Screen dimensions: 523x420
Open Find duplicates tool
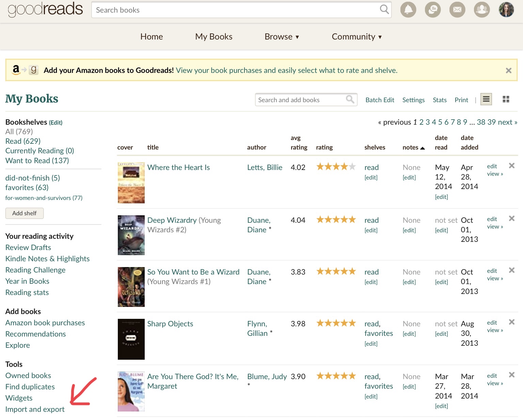30,387
